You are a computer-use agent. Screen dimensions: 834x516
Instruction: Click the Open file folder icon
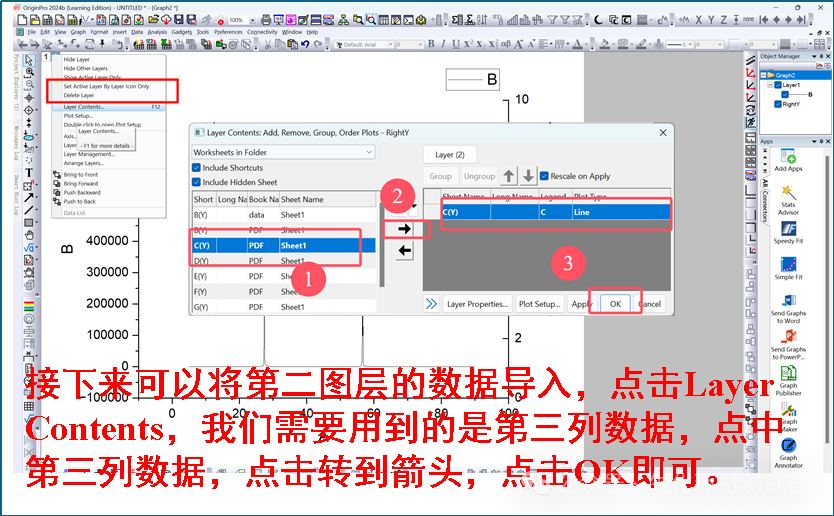pyautogui.click(x=153, y=20)
